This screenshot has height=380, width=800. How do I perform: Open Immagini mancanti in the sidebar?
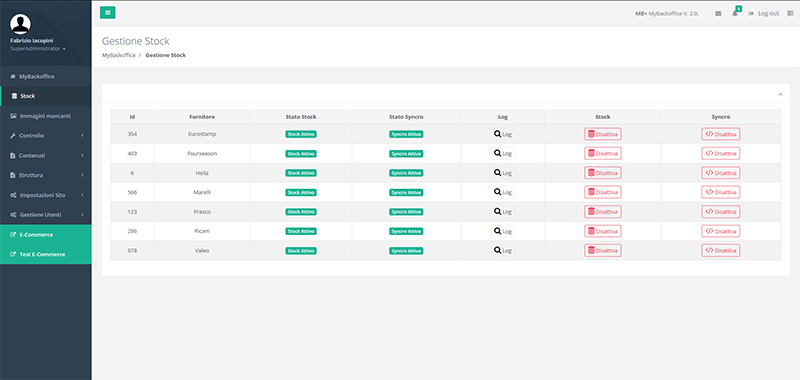click(46, 116)
